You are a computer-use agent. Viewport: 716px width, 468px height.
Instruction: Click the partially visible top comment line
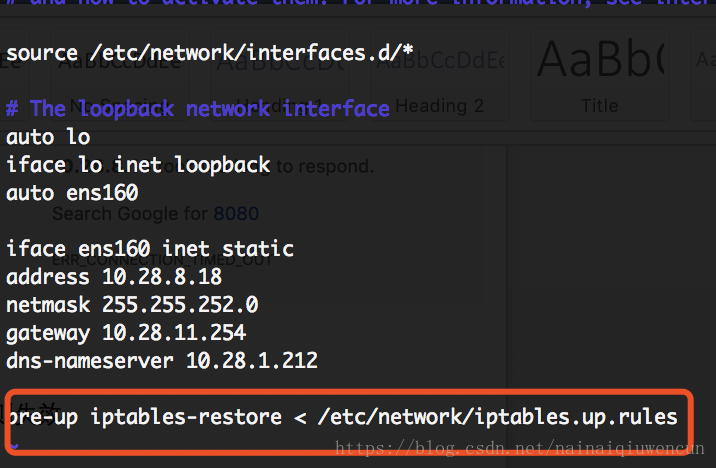358,5
